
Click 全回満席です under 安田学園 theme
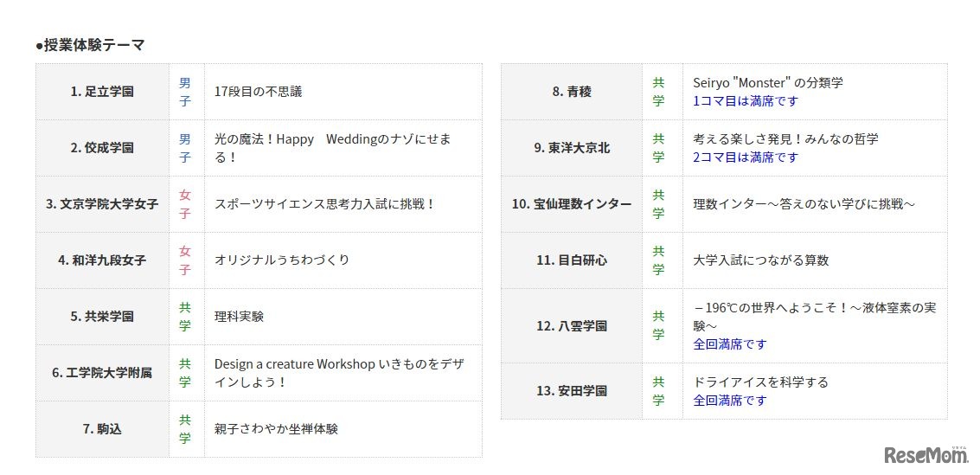pos(730,401)
